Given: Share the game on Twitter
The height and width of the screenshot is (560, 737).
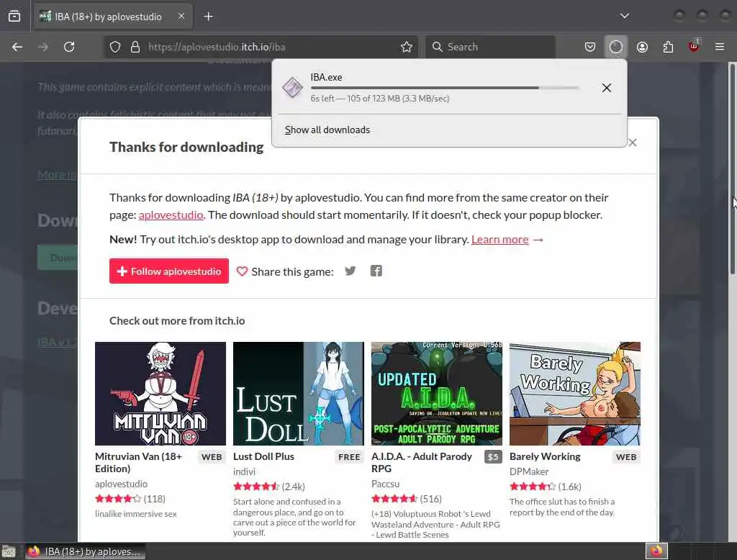Looking at the screenshot, I should pos(351,271).
